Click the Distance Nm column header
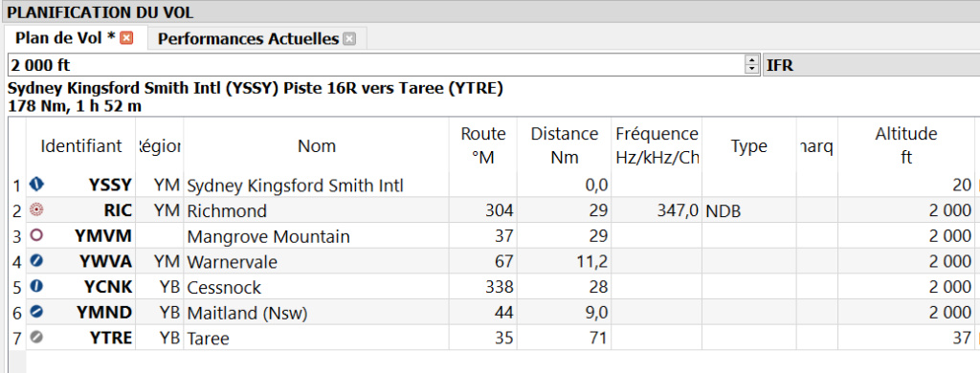The height and width of the screenshot is (373, 980). (565, 146)
